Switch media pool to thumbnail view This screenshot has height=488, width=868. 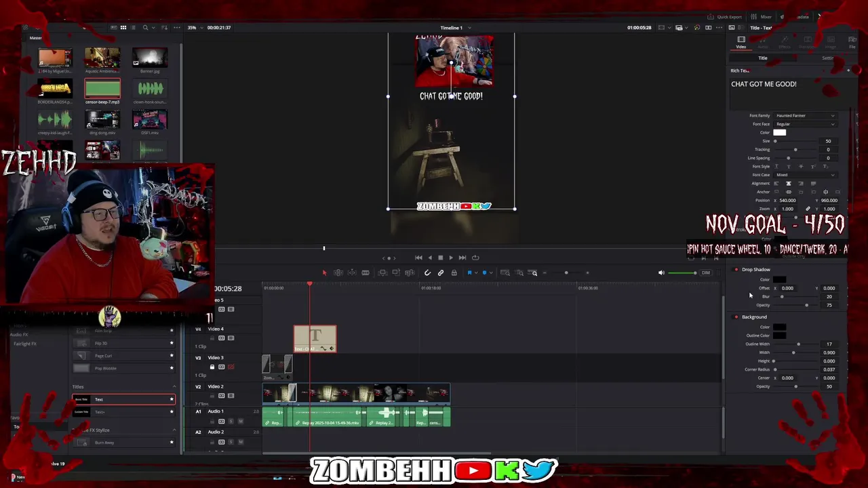[123, 27]
